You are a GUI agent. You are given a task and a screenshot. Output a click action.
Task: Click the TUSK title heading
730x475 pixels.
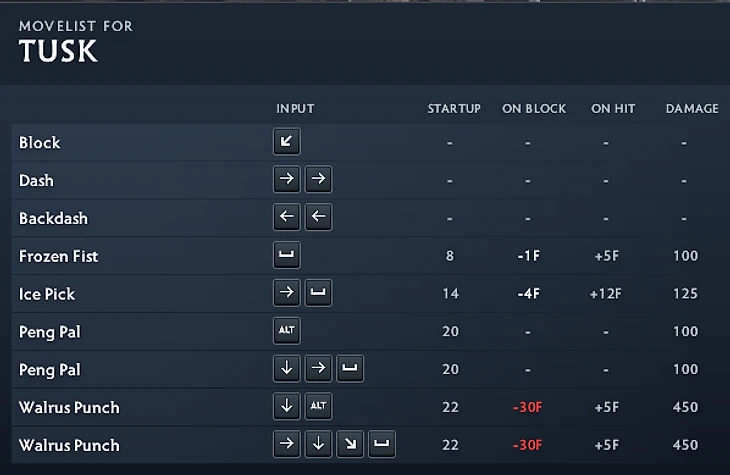(58, 52)
